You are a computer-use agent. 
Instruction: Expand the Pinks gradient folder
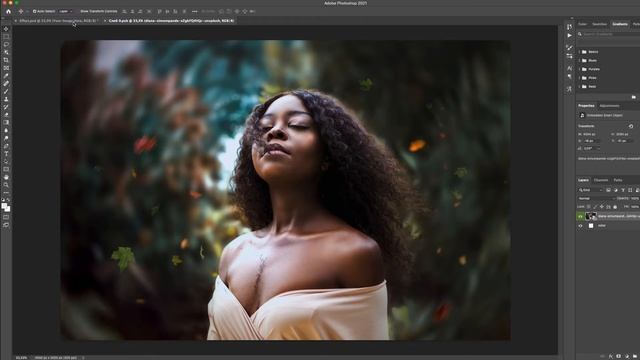pyautogui.click(x=580, y=78)
